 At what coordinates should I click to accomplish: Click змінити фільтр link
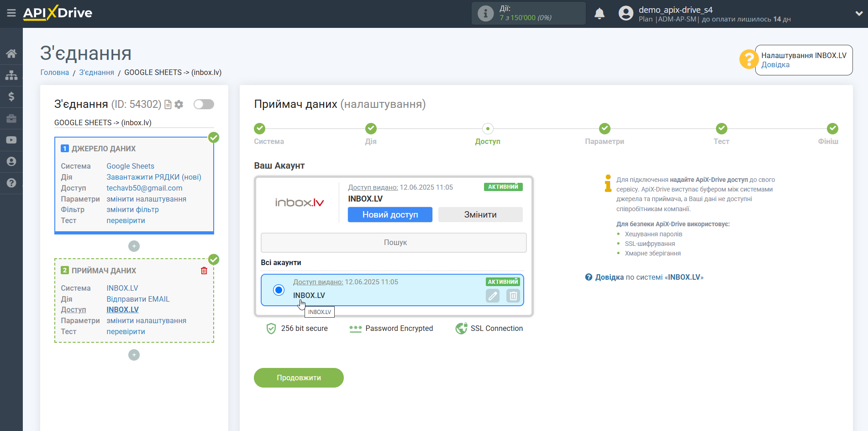(x=132, y=209)
